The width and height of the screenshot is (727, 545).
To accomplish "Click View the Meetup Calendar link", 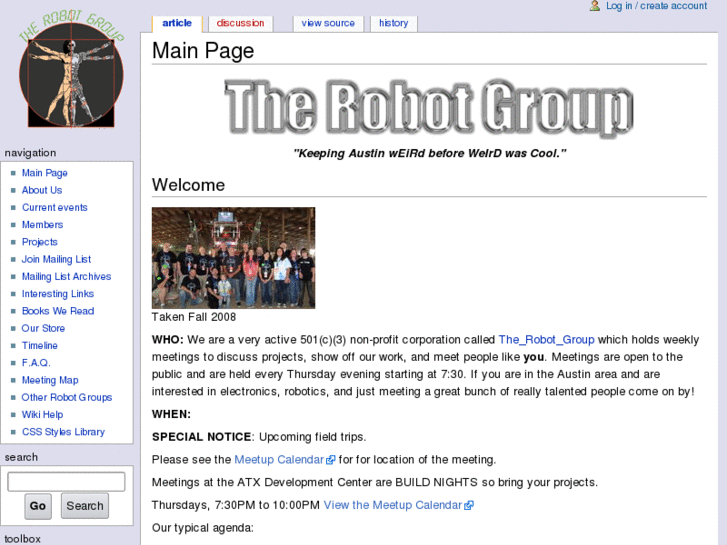I will 393,505.
